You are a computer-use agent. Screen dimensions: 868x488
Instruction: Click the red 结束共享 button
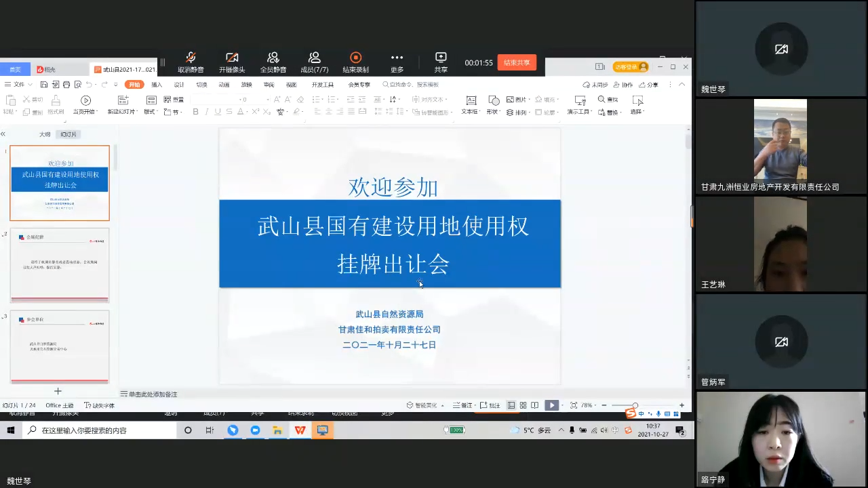[517, 62]
